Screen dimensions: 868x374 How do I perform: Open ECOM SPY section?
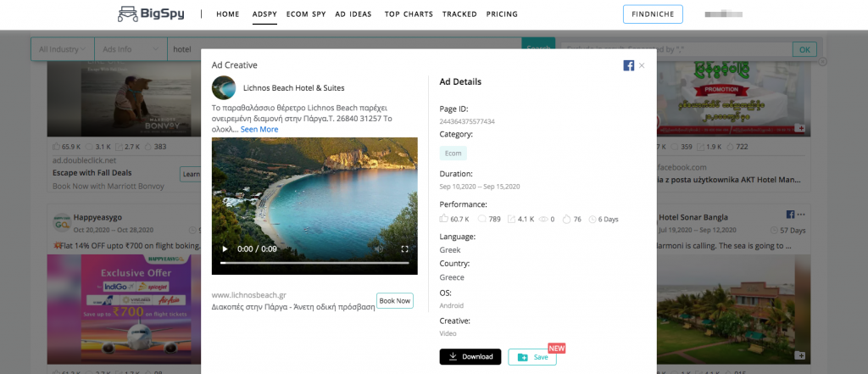click(x=306, y=14)
